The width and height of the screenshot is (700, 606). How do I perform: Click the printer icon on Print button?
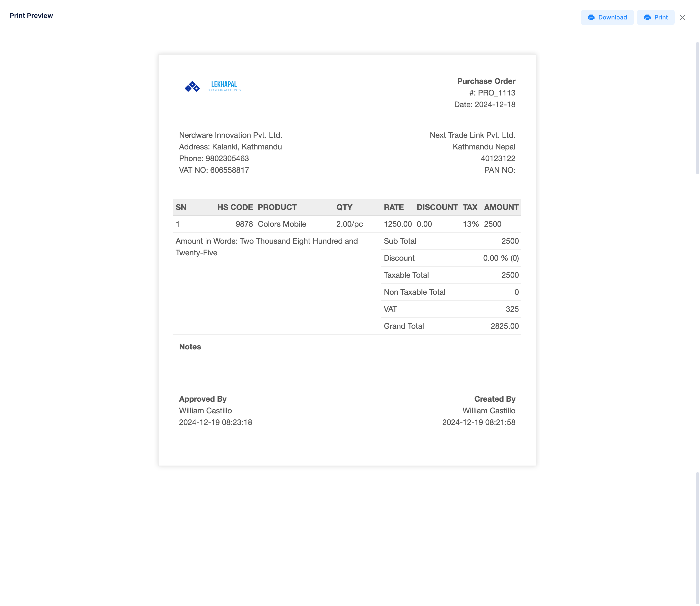pyautogui.click(x=647, y=17)
